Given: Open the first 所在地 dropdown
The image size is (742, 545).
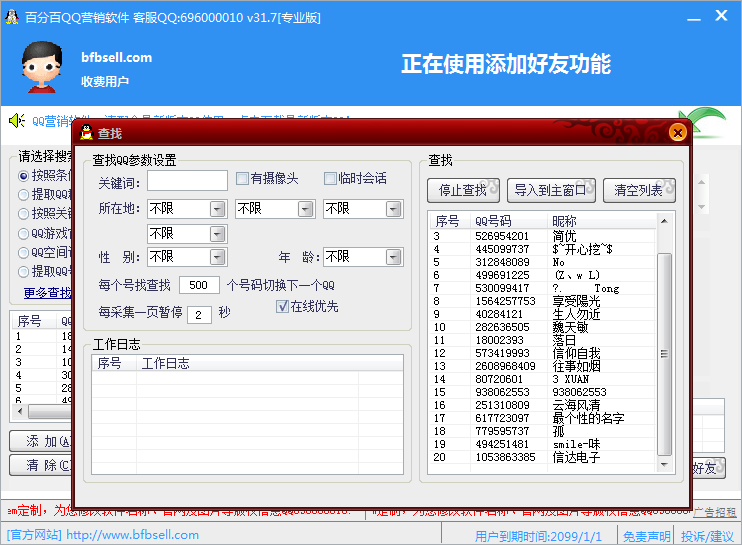Looking at the screenshot, I should [x=216, y=209].
